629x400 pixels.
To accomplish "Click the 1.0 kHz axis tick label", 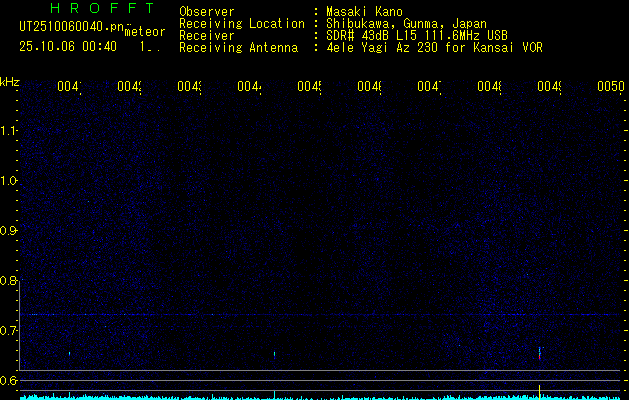I will 7,181.
